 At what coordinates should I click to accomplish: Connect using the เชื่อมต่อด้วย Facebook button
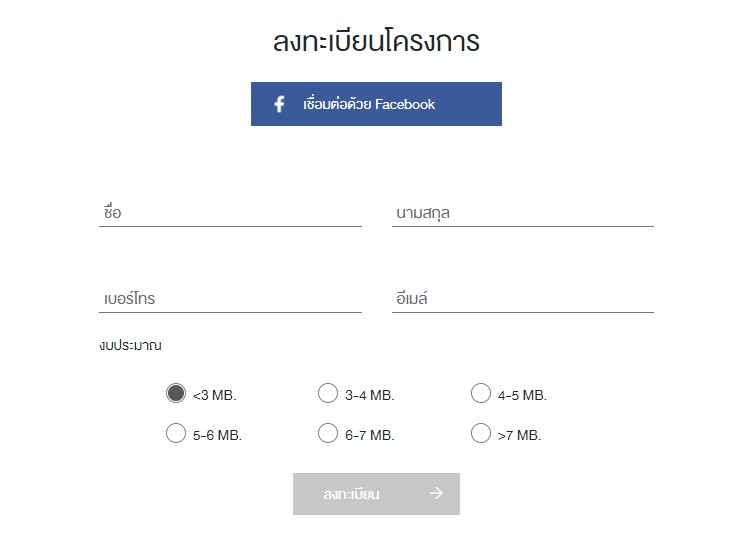coord(376,104)
